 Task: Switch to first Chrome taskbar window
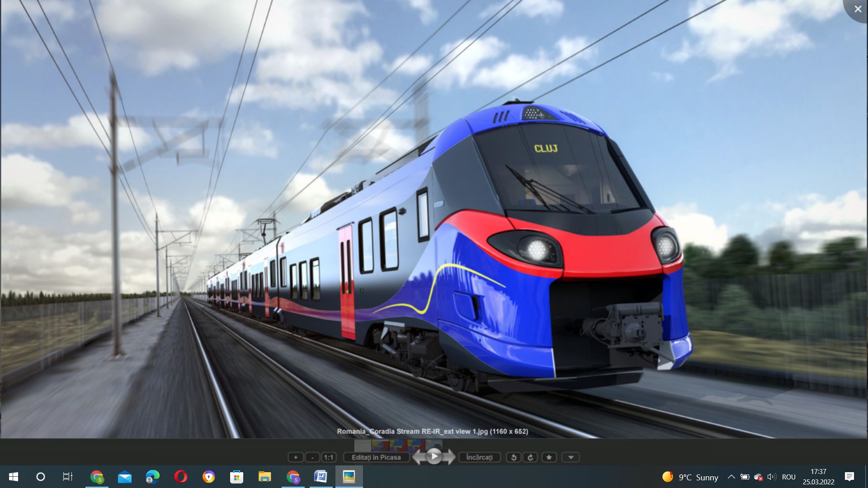pos(97,477)
